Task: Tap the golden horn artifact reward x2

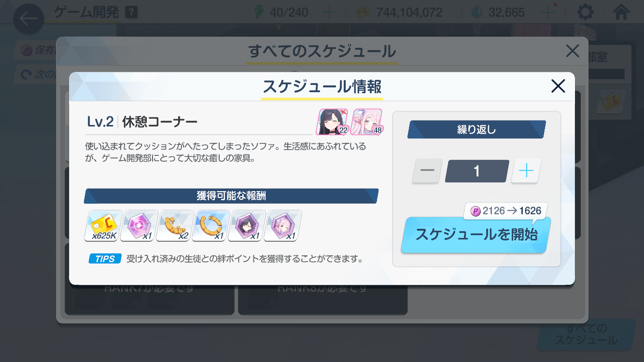Action: click(175, 226)
